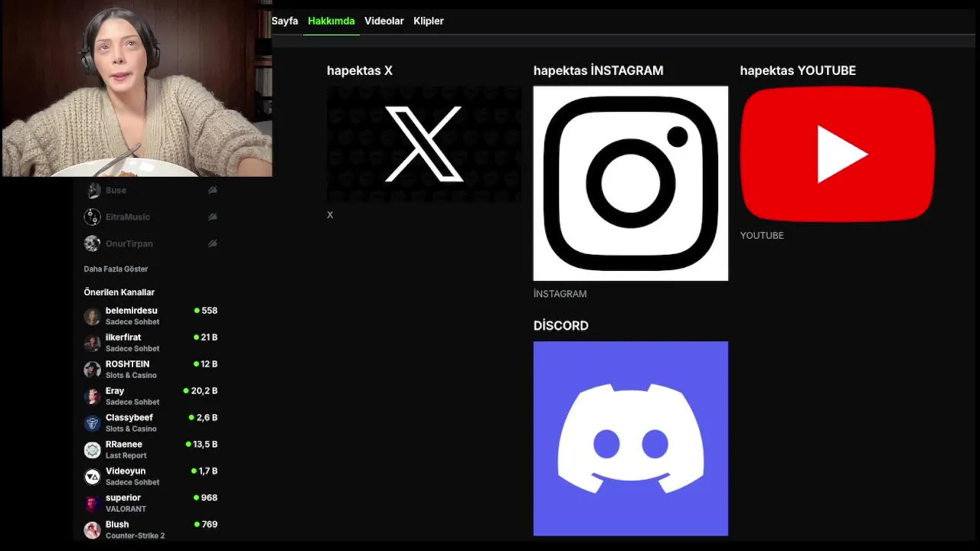Open RRaenee avatar icon
This screenshot has width=980, height=551.
coord(93,450)
